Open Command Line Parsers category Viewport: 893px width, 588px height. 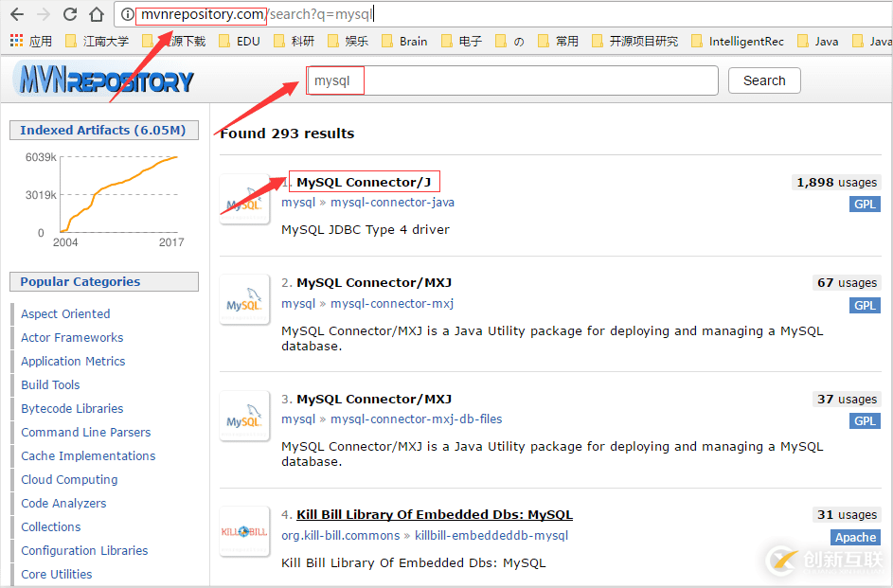(86, 433)
